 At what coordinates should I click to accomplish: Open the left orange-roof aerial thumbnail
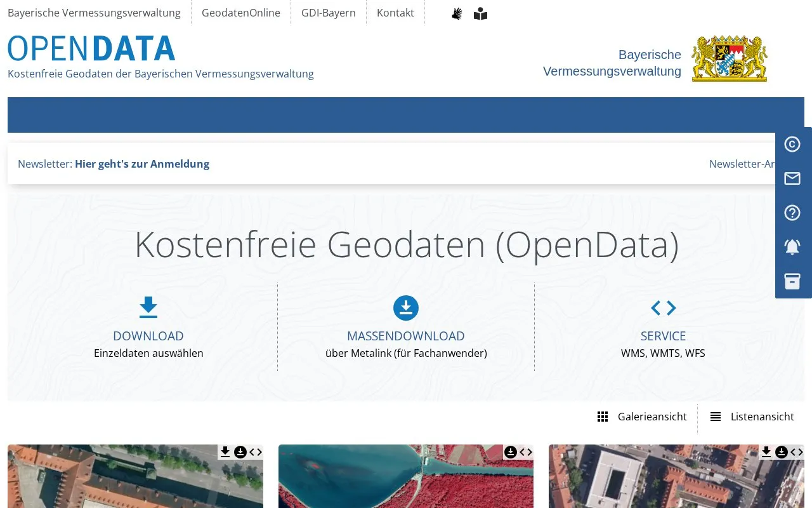135,476
